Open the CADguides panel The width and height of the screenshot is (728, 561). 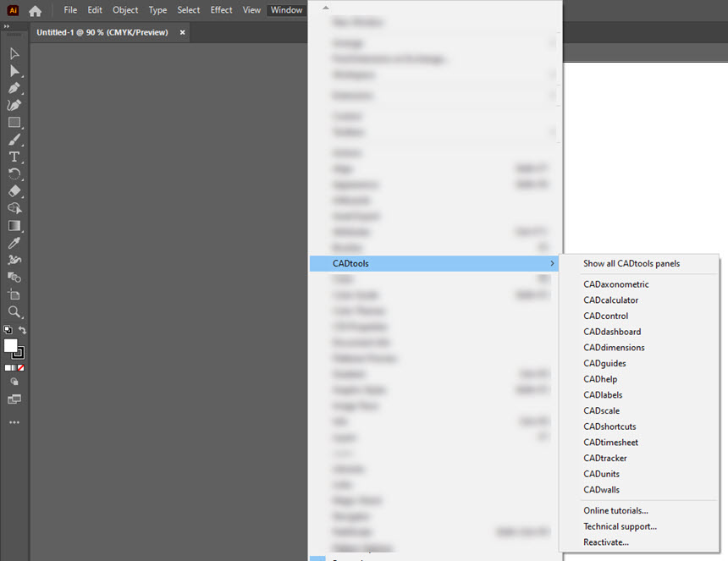[605, 363]
